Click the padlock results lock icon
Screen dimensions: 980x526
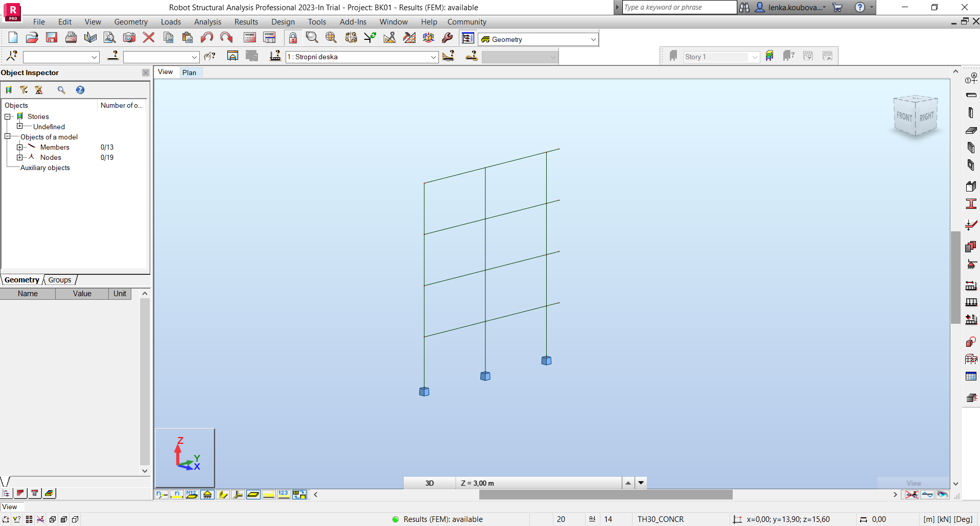tap(293, 38)
